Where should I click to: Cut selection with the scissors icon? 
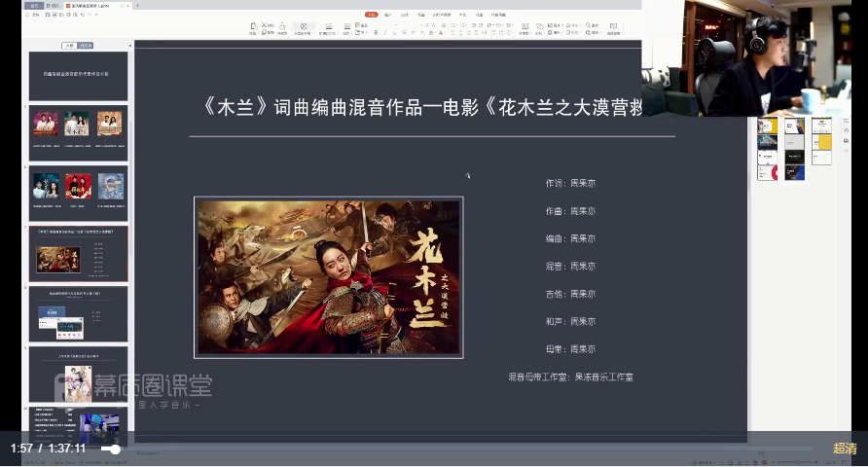point(264,25)
